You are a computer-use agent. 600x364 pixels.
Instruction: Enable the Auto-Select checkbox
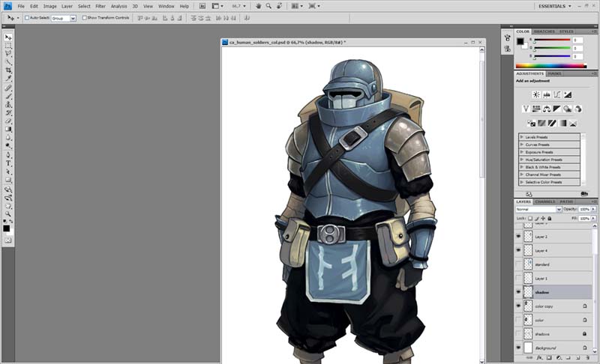(27, 18)
